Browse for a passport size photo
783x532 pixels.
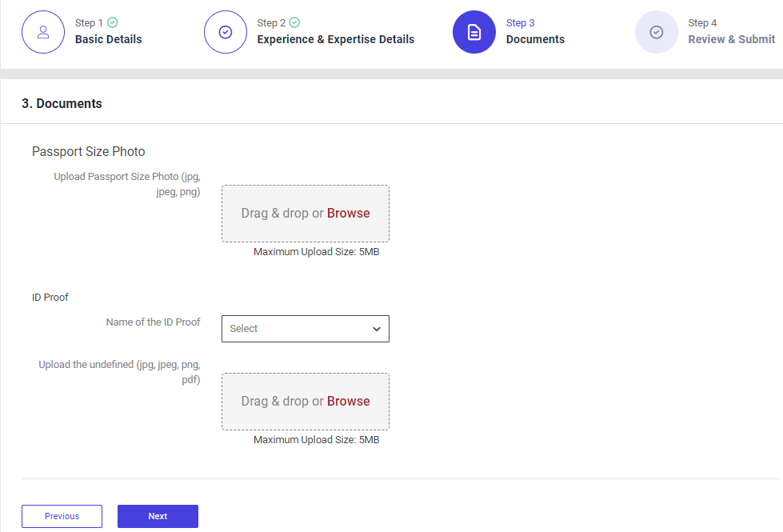pos(348,214)
